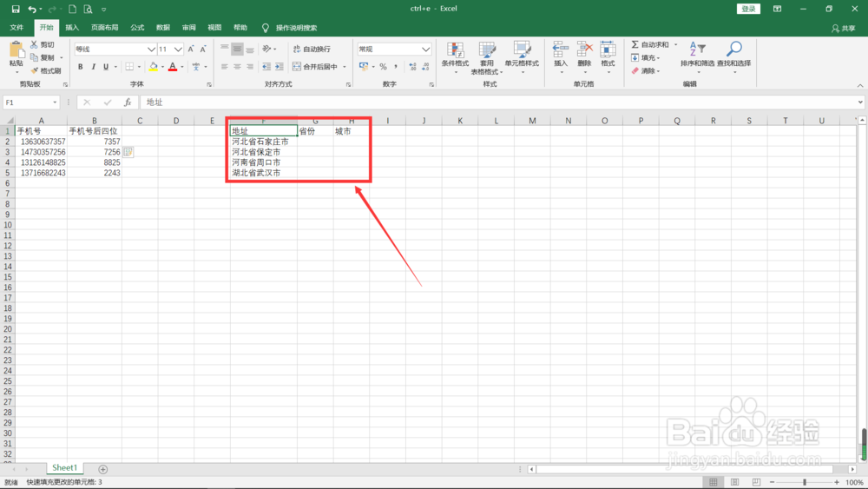Screen dimensions: 868x489
Task: Add a new sheet with plus button
Action: (x=103, y=469)
